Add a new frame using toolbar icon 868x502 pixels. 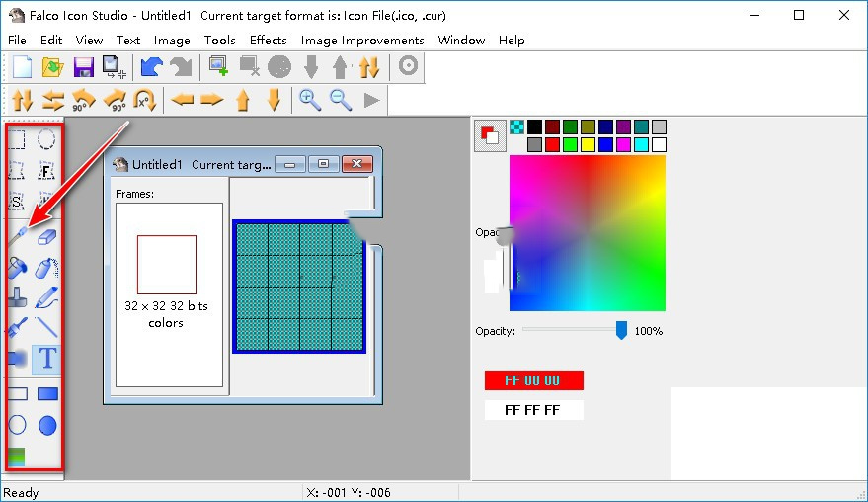[218, 67]
